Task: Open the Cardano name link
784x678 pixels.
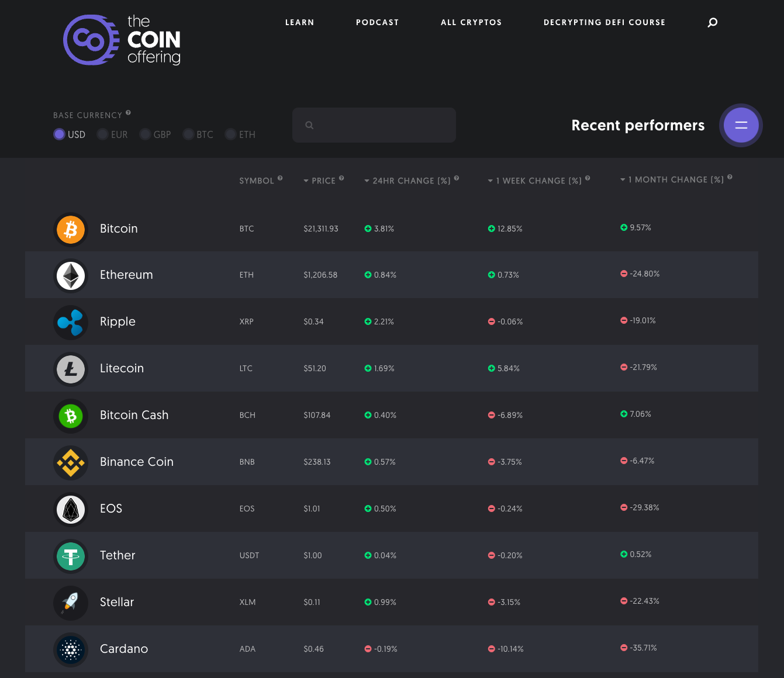Action: (x=124, y=649)
